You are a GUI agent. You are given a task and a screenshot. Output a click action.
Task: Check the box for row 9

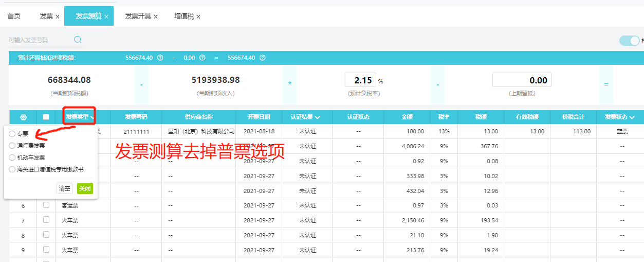point(46,249)
